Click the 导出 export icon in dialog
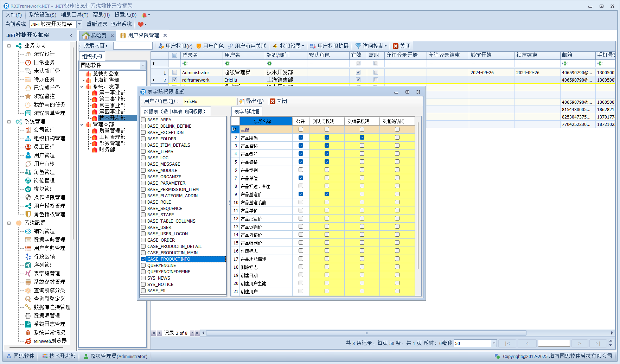Viewport: 620px width, 364px height. pyautogui.click(x=242, y=101)
